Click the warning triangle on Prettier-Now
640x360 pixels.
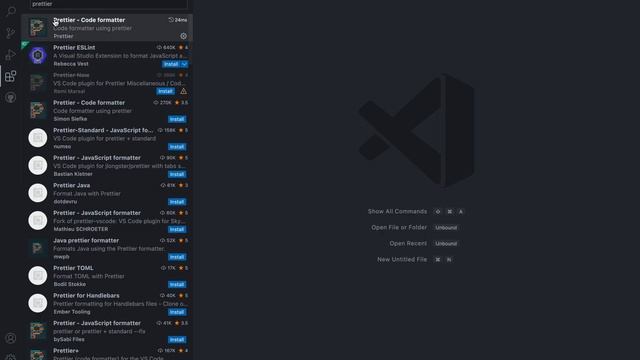tap(183, 91)
